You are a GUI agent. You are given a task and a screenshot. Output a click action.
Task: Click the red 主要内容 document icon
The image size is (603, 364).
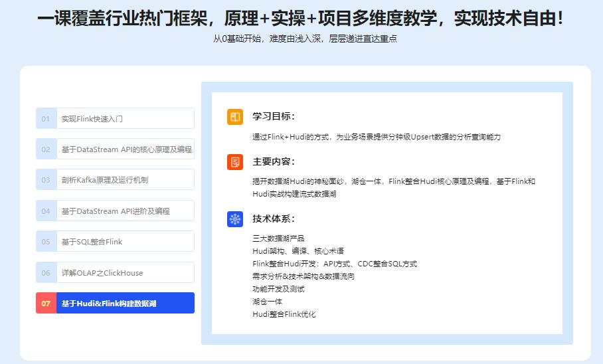point(234,162)
